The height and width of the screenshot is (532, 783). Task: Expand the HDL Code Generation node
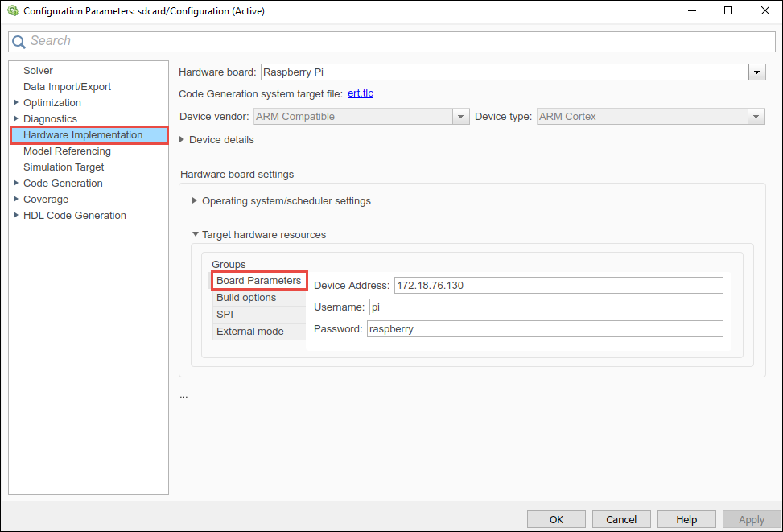16,216
